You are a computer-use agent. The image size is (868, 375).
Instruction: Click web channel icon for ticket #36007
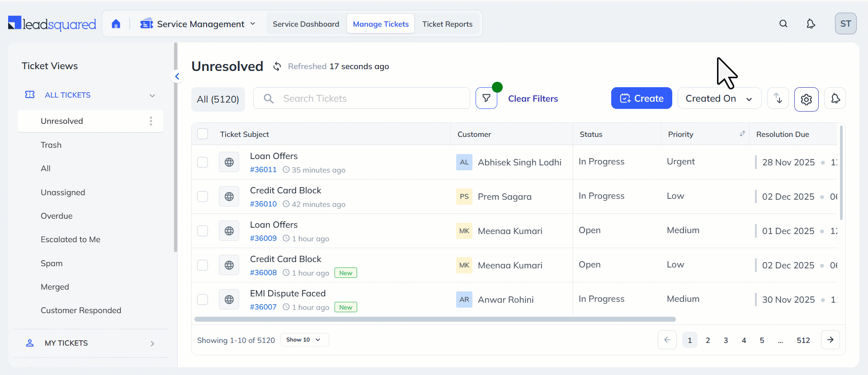[x=229, y=300]
